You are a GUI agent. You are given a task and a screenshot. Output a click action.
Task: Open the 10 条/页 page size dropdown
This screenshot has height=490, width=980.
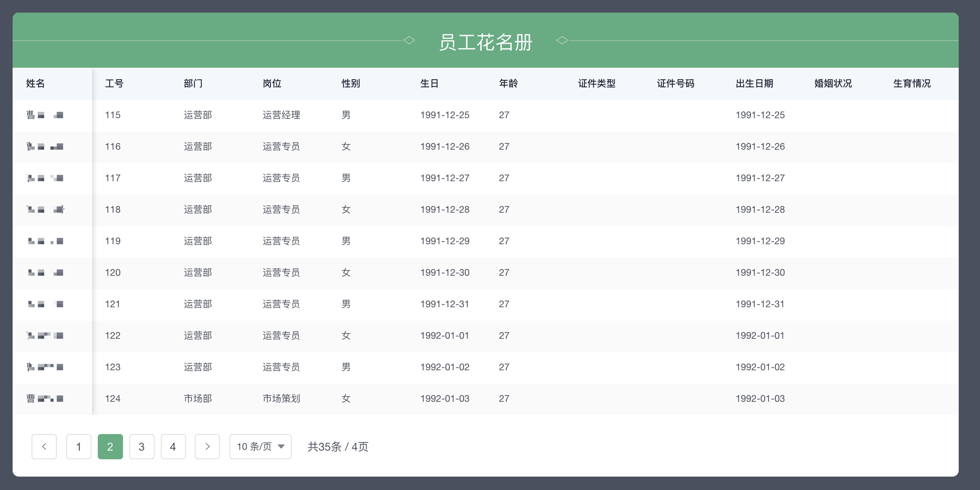[x=261, y=446]
